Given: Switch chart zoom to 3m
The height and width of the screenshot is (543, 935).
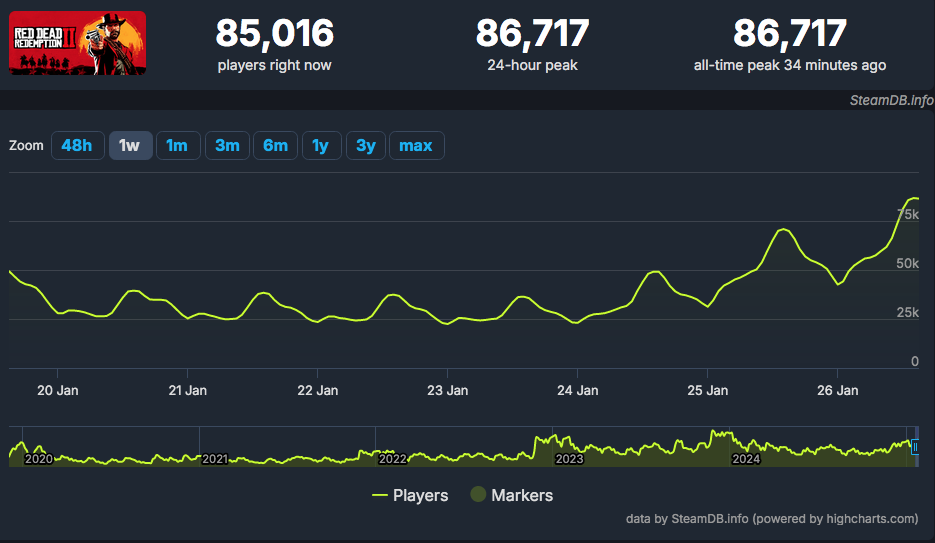Looking at the screenshot, I should click(227, 145).
